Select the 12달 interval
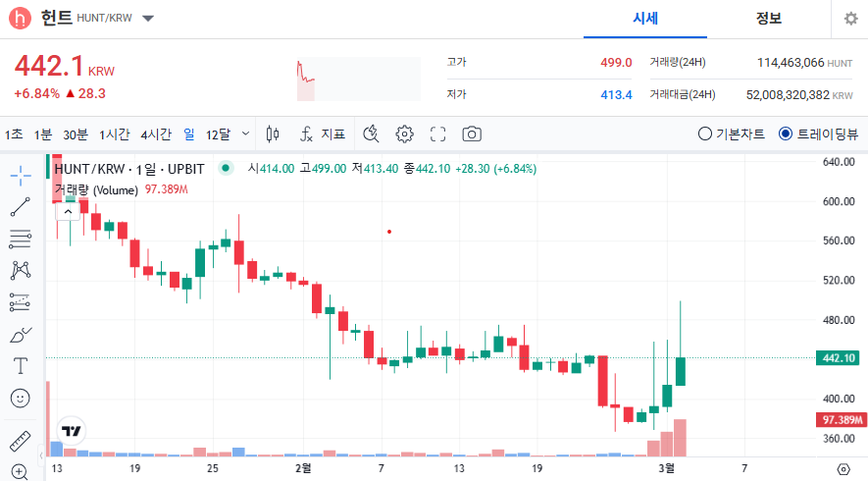Viewport: 868px width, 481px height. click(x=218, y=134)
